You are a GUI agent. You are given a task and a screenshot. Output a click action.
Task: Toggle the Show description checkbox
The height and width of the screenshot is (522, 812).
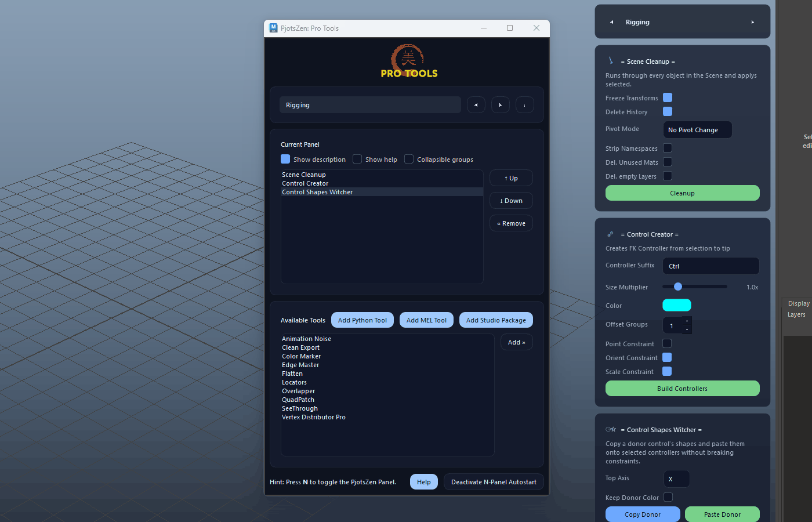tap(285, 159)
